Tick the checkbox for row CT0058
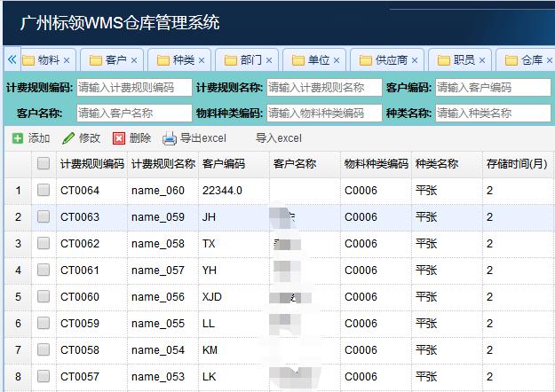The height and width of the screenshot is (392, 555). (x=44, y=350)
